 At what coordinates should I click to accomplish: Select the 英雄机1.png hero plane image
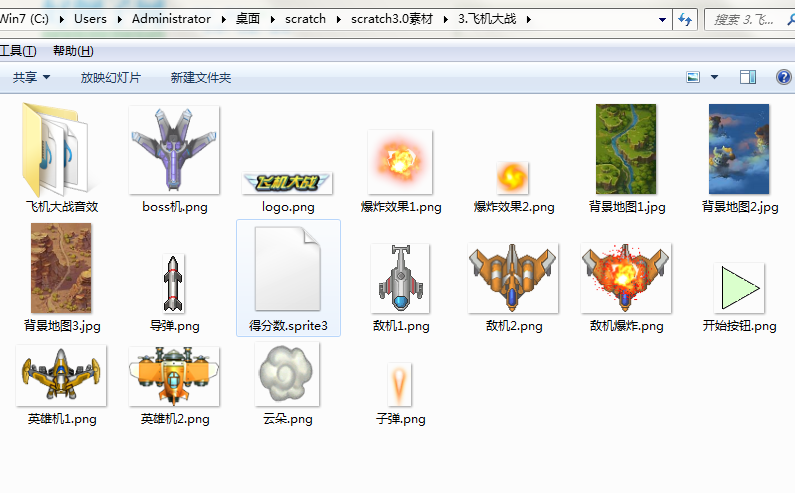61,376
